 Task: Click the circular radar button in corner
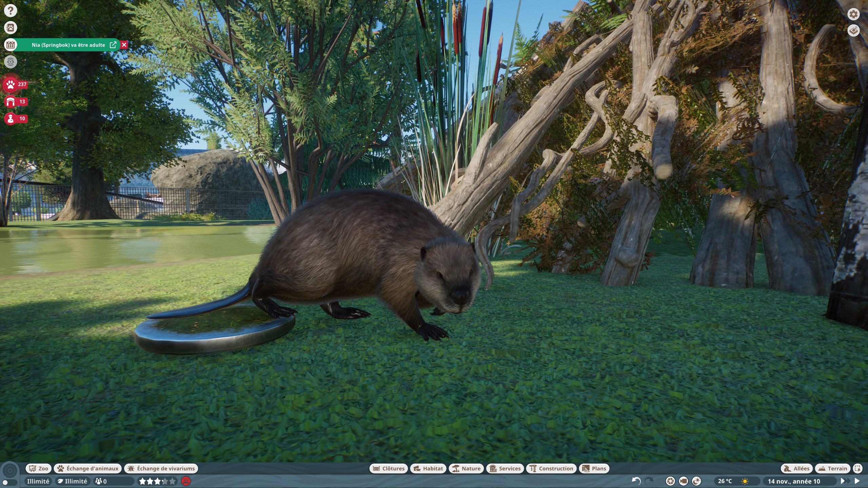tap(10, 471)
